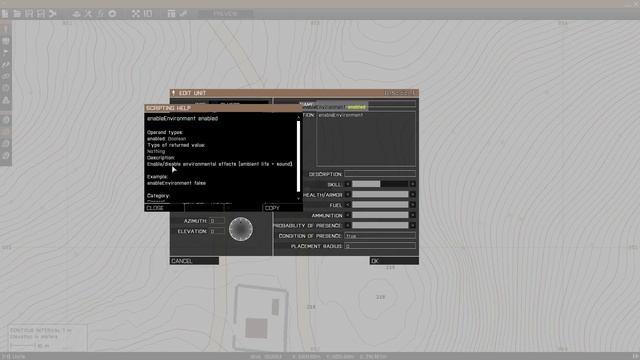The width and height of the screenshot is (640, 360).
Task: Click the 'Nothing' return value text
Action: (156, 151)
